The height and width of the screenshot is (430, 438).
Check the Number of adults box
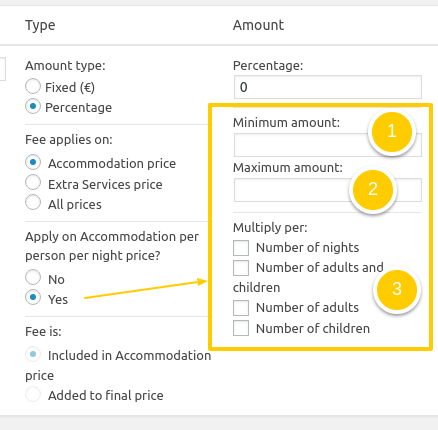pyautogui.click(x=241, y=308)
